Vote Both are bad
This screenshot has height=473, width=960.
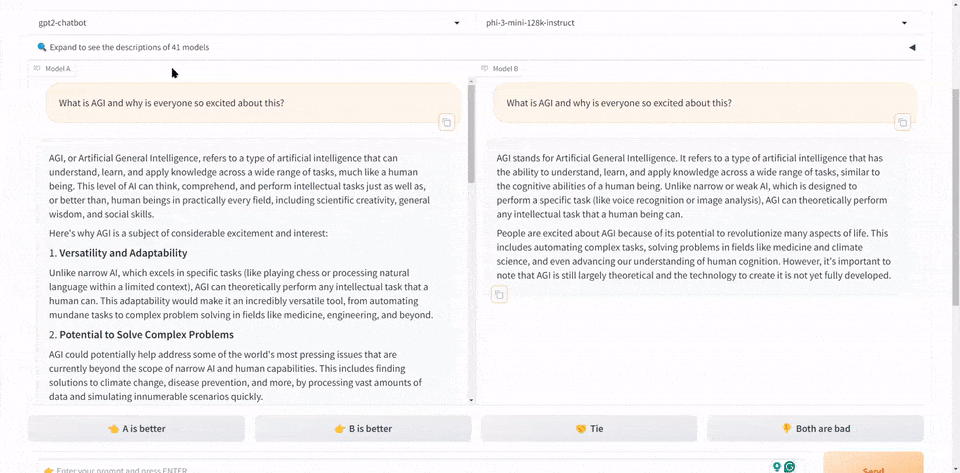815,428
